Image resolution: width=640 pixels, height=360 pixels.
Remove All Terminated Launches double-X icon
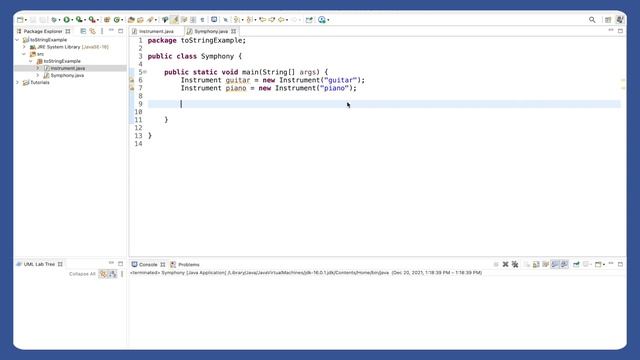click(515, 264)
